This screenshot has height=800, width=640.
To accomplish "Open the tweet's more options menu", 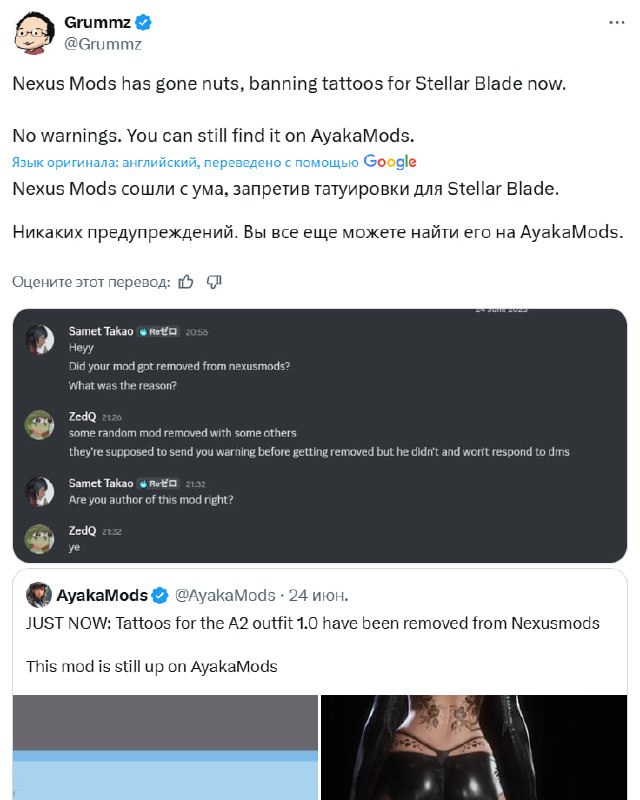I will (x=612, y=21).
